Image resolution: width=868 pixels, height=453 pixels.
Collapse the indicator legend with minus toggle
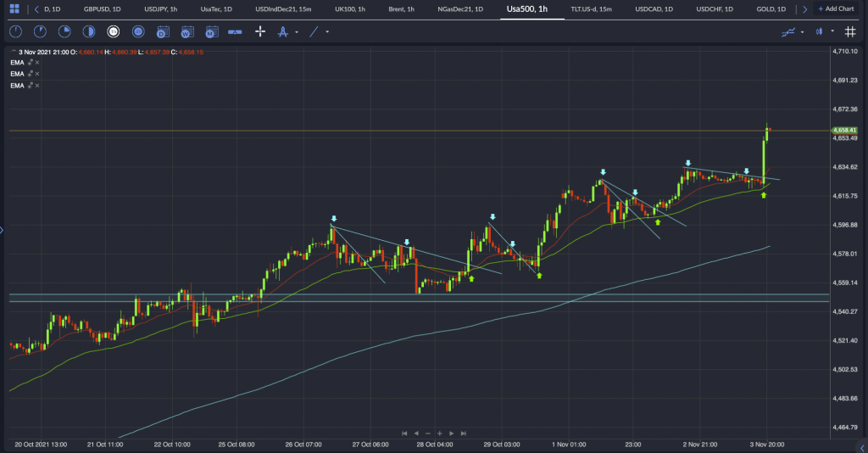tap(14, 52)
